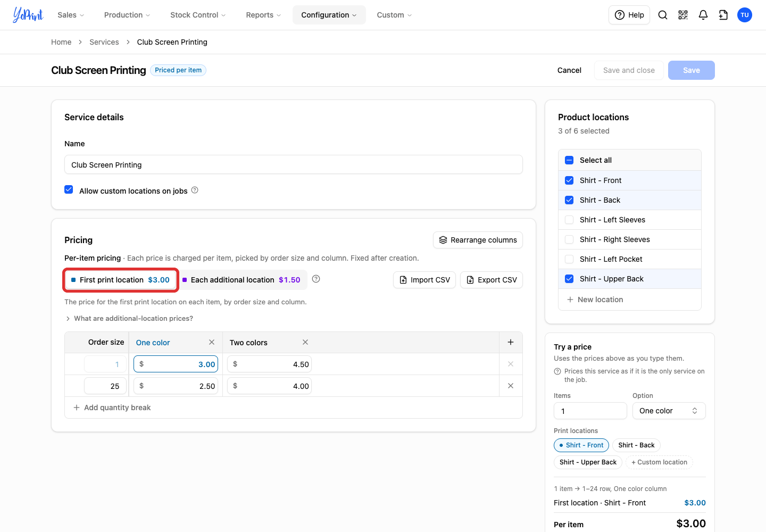Toggle the Select all locations checkbox

tap(569, 160)
